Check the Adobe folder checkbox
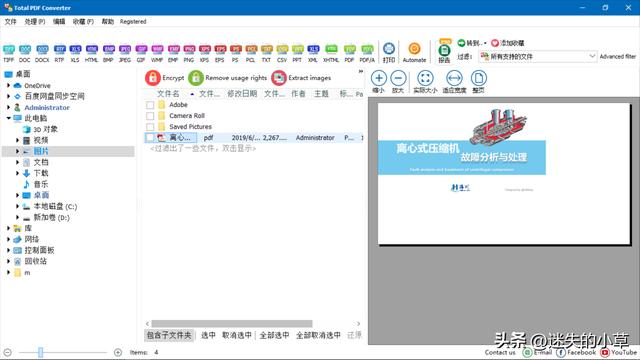This screenshot has width=640, height=360. point(150,105)
